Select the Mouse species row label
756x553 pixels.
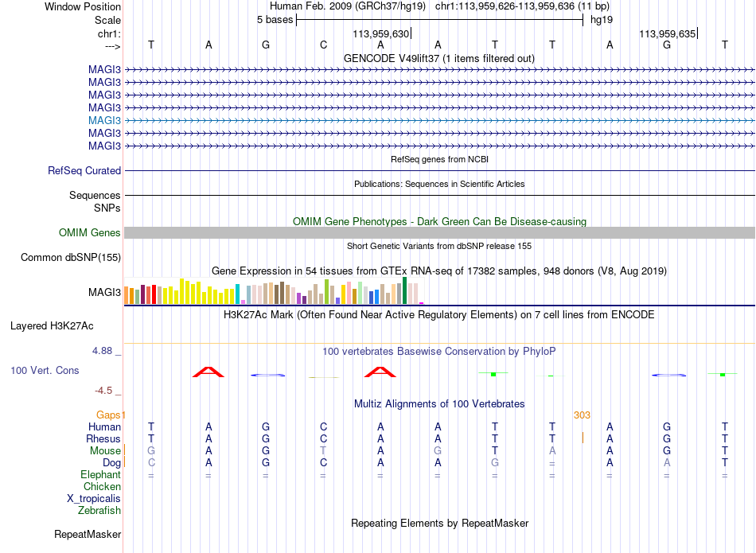pos(105,451)
